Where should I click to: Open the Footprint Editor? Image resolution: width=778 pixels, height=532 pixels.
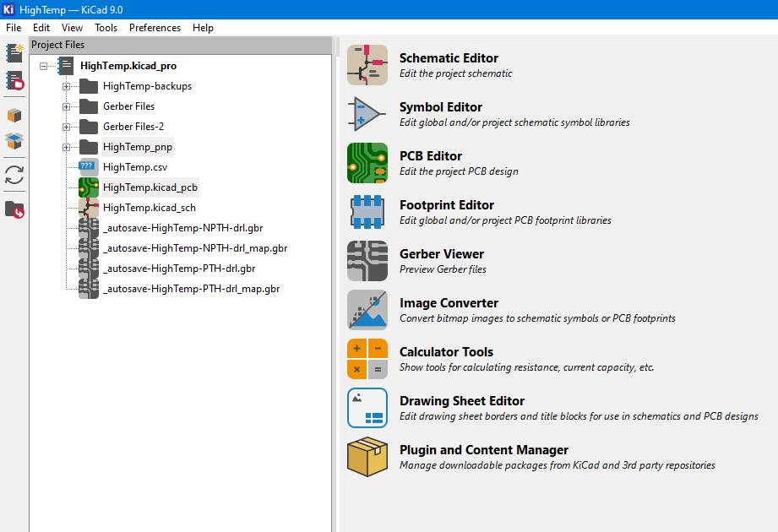click(x=367, y=212)
